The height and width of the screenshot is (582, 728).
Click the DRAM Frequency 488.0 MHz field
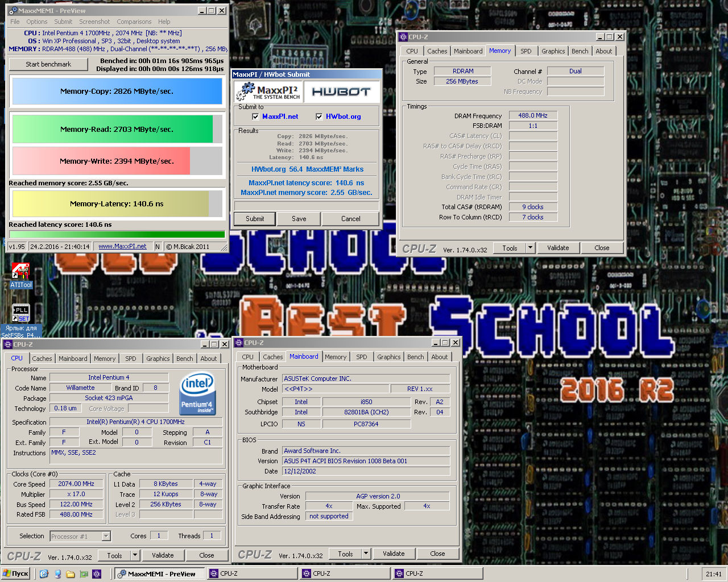coord(533,115)
